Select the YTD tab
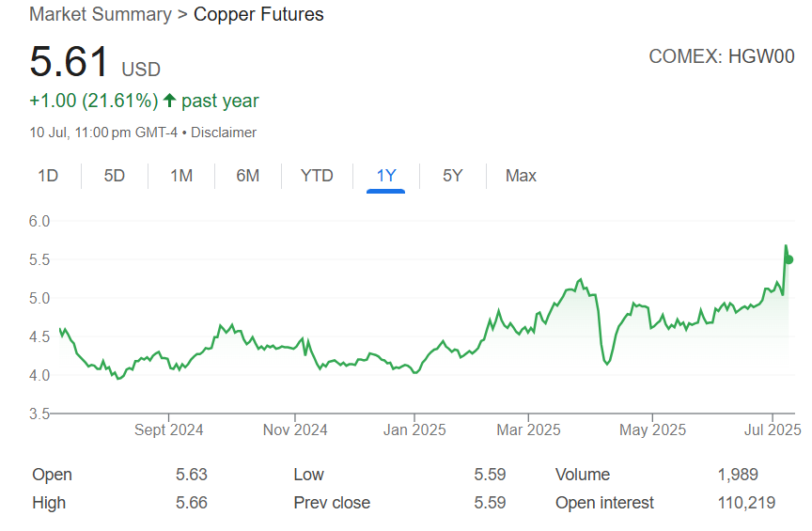The image size is (812, 531). [x=317, y=176]
